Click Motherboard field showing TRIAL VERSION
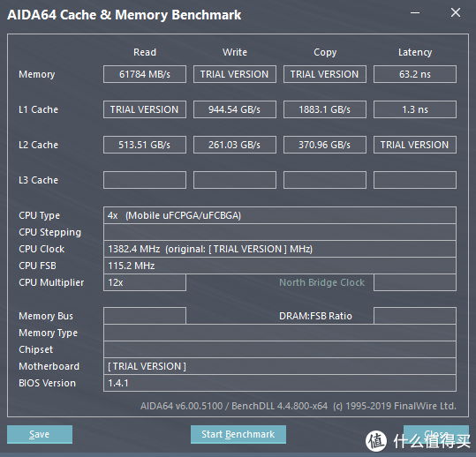The width and height of the screenshot is (476, 457). click(280, 366)
